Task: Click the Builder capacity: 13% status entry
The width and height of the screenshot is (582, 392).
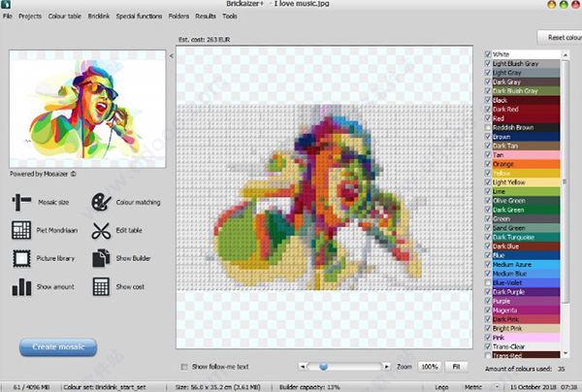Action: (x=309, y=387)
